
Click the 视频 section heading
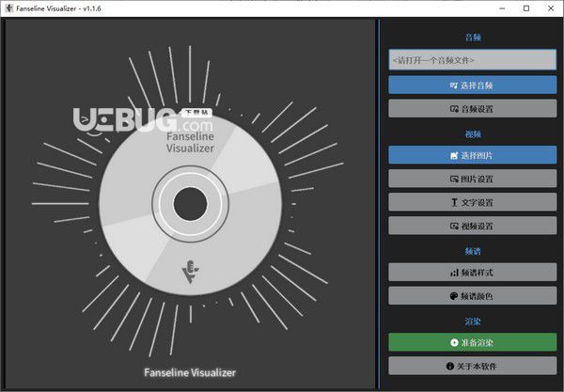[473, 134]
